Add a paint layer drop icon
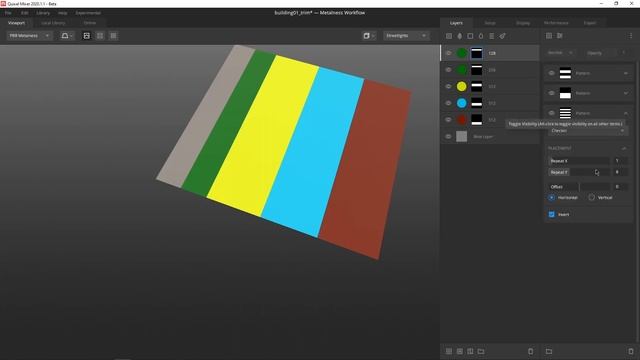This screenshot has height=360, width=640. click(460, 36)
